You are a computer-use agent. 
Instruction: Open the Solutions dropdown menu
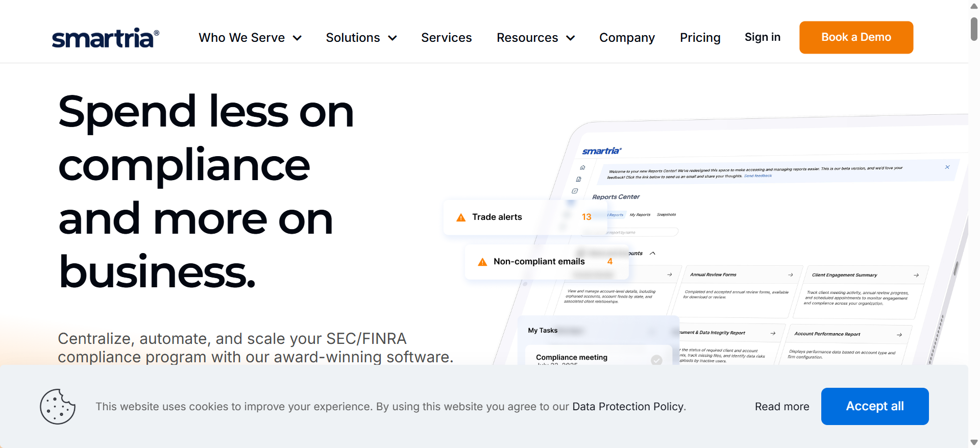(361, 38)
